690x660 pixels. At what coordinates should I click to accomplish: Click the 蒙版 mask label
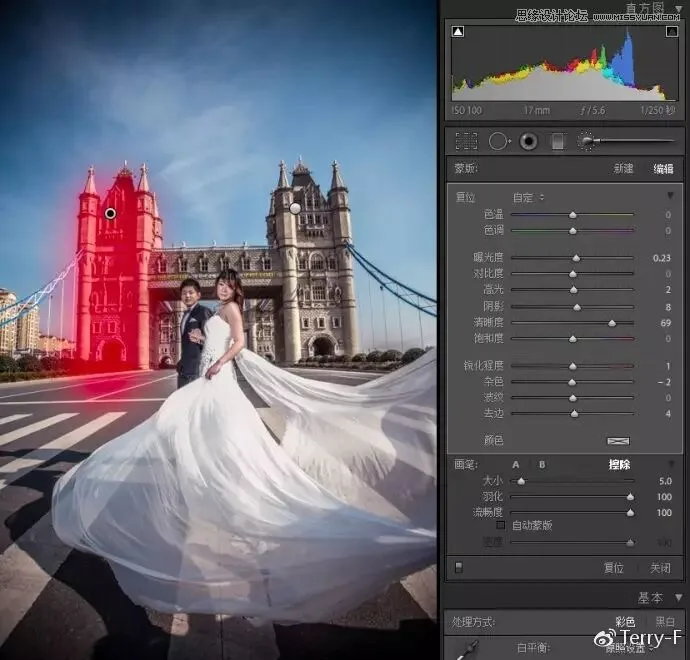[466, 168]
